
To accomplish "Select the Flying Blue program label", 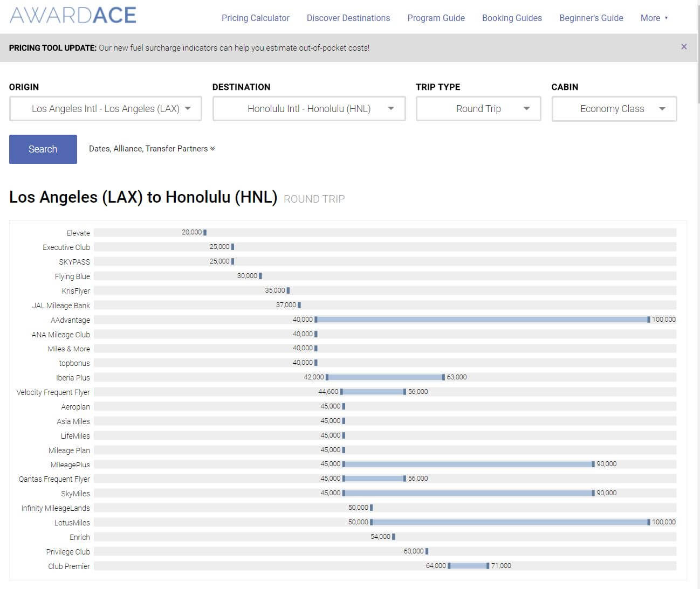I will pos(72,276).
